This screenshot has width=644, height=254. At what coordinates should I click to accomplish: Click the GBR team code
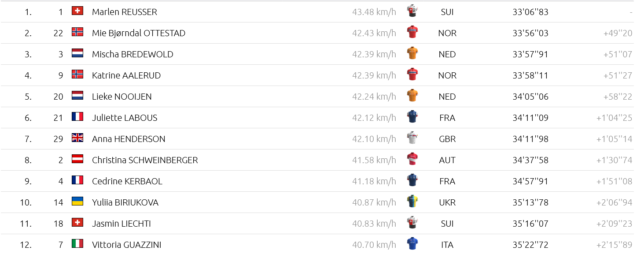[x=447, y=139]
